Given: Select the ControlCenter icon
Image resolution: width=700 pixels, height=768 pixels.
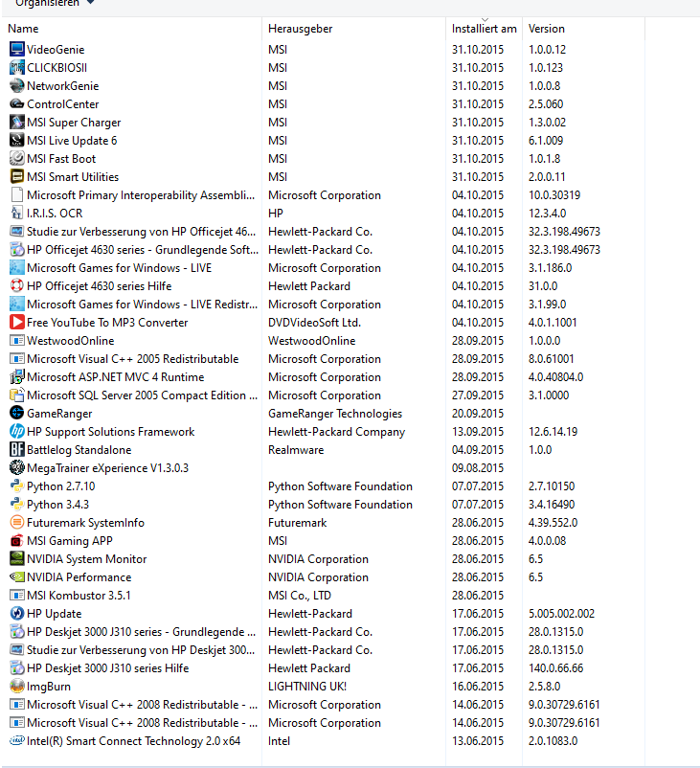Looking at the screenshot, I should coord(16,103).
